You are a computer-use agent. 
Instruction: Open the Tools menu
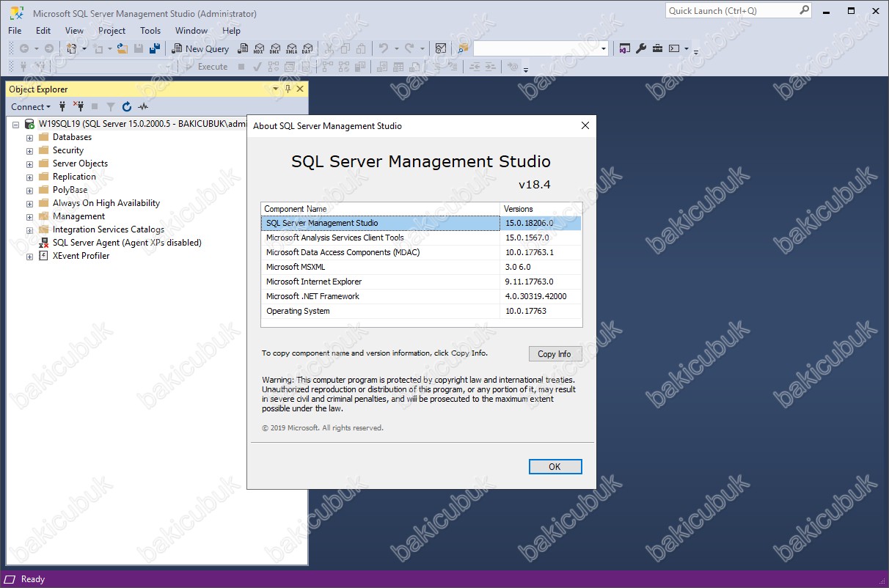point(150,31)
